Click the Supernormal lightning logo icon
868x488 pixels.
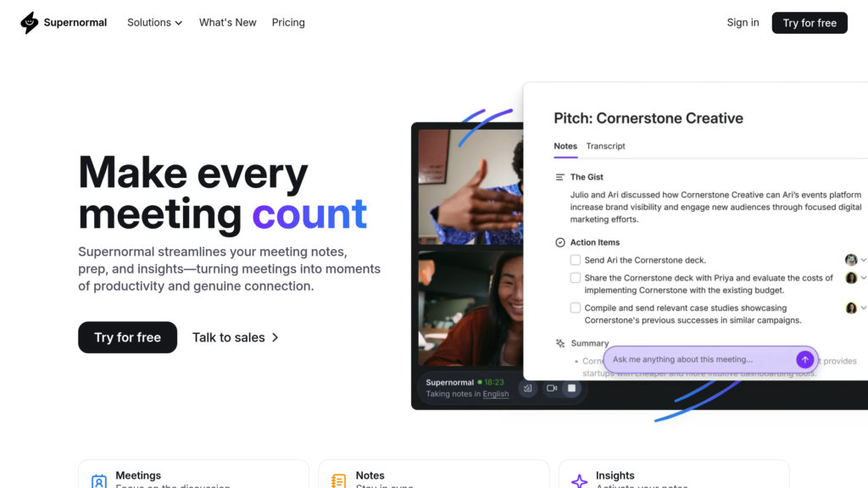click(x=30, y=23)
